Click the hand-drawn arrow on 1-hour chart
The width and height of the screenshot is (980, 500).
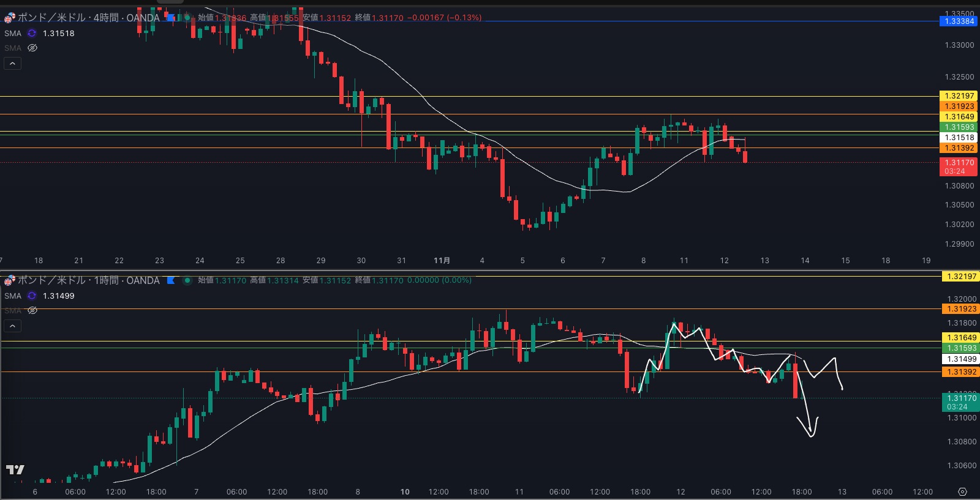click(x=810, y=428)
